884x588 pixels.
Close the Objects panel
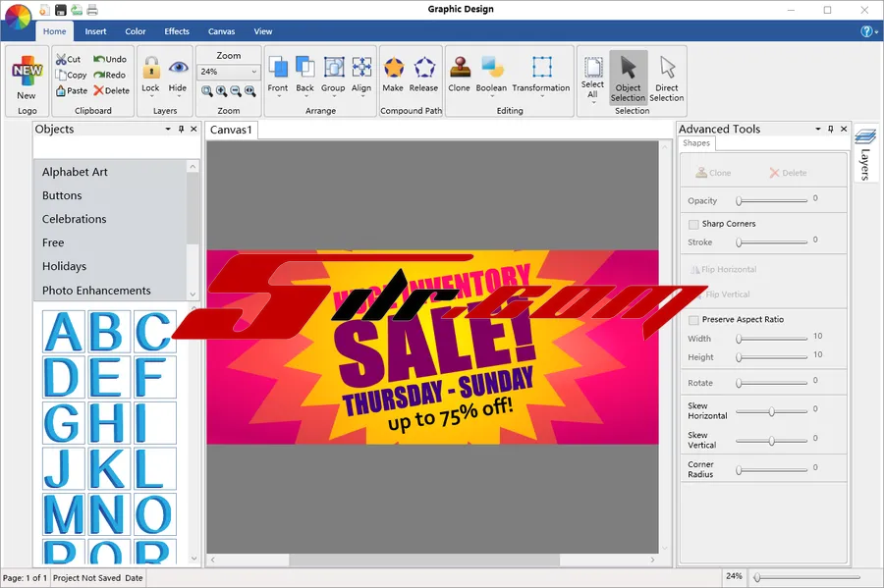tap(193, 129)
